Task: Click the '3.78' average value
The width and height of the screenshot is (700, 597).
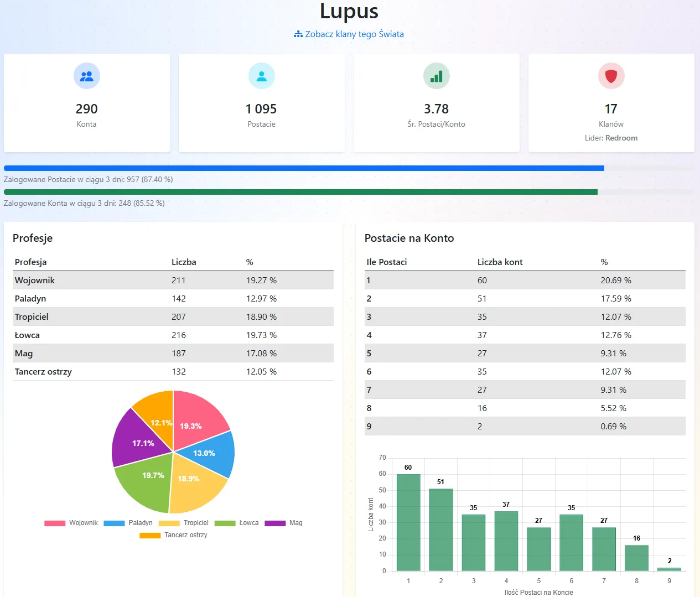Action: 437,109
